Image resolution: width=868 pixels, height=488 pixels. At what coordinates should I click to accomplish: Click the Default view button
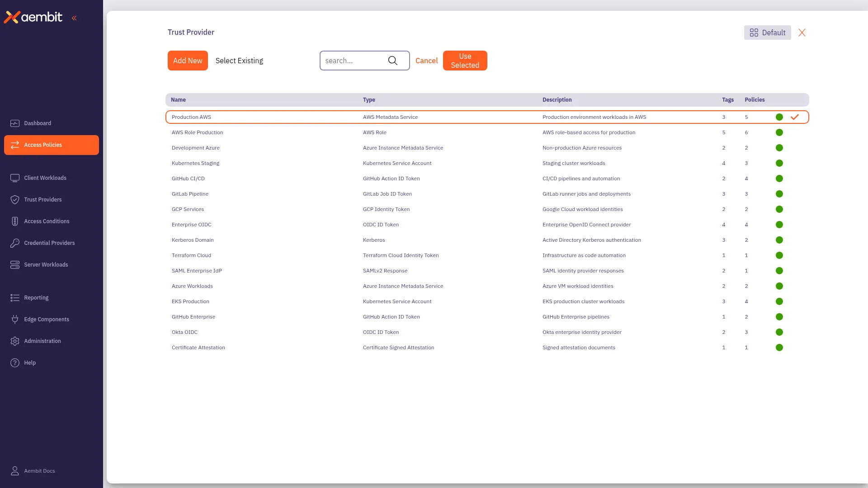tap(767, 33)
